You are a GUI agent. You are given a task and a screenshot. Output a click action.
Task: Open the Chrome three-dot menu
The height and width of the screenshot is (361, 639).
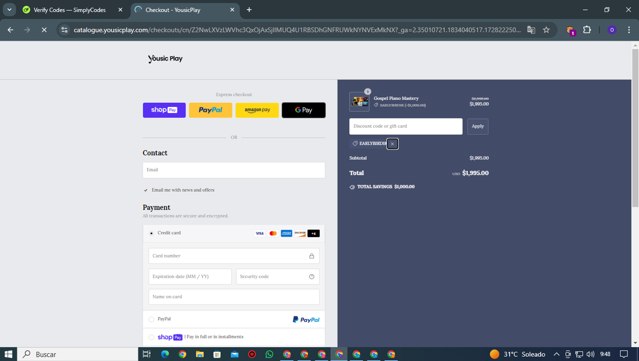coord(629,30)
